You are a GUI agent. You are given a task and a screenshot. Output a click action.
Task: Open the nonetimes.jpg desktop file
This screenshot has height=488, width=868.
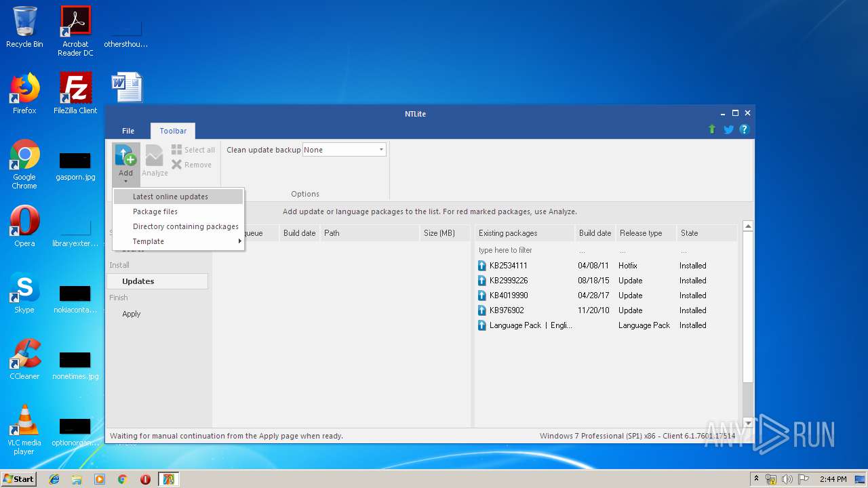pos(75,365)
